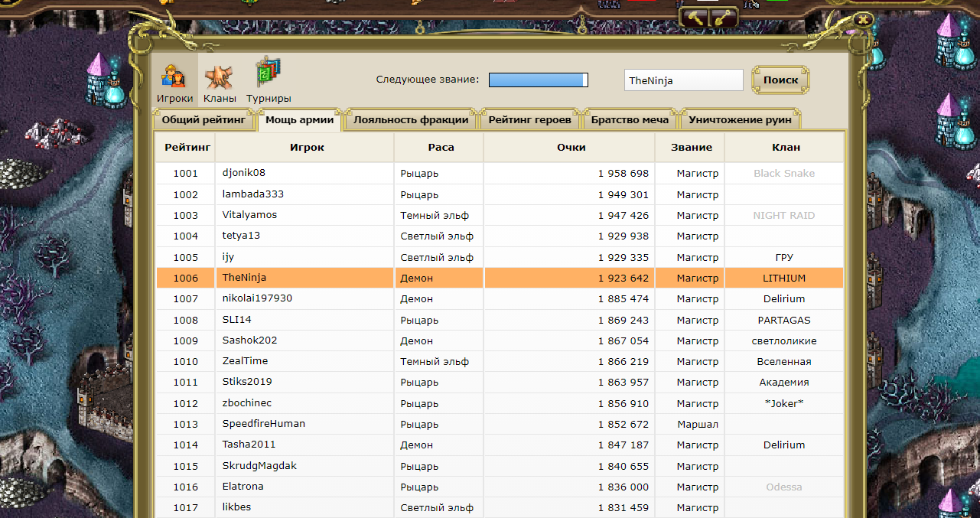Screen dimensions: 980x518
Task: Click the Раса column header
Action: click(441, 147)
